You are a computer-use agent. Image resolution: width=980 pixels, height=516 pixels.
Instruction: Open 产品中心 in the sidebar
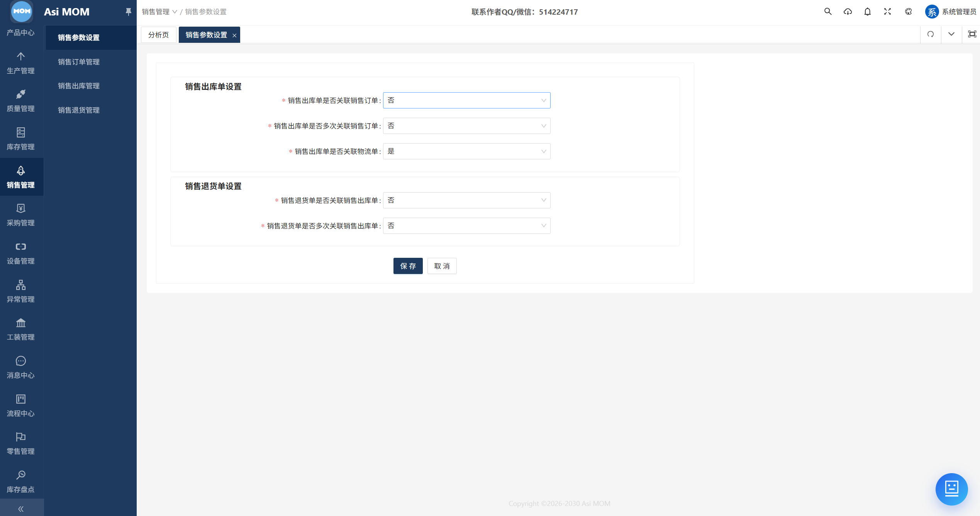pyautogui.click(x=21, y=32)
